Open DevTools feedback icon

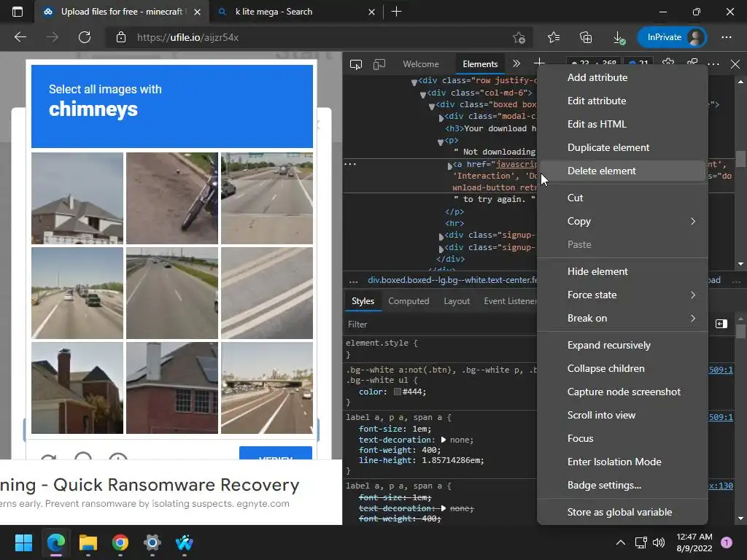692,63
